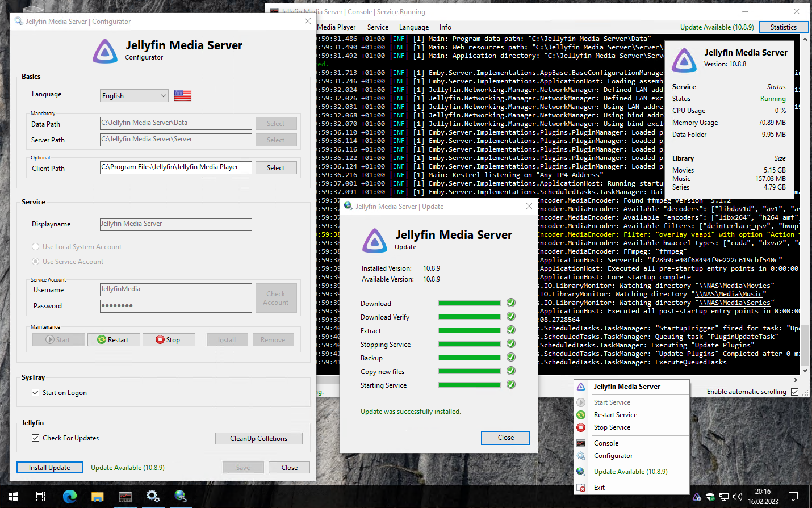
Task: Click the US flag icon beside Language
Action: point(183,95)
